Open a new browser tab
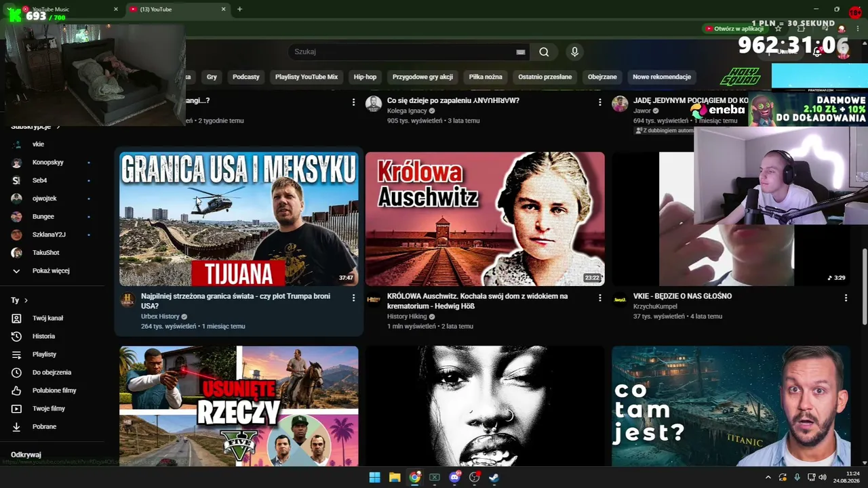868x488 pixels. click(x=239, y=9)
